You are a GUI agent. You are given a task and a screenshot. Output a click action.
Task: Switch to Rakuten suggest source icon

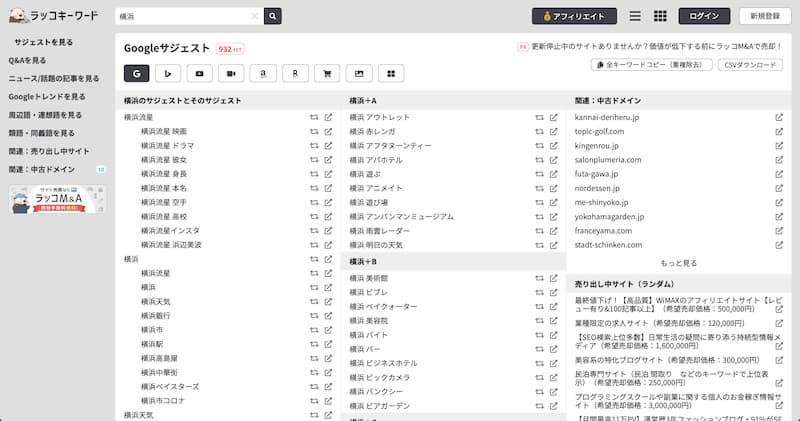click(295, 73)
